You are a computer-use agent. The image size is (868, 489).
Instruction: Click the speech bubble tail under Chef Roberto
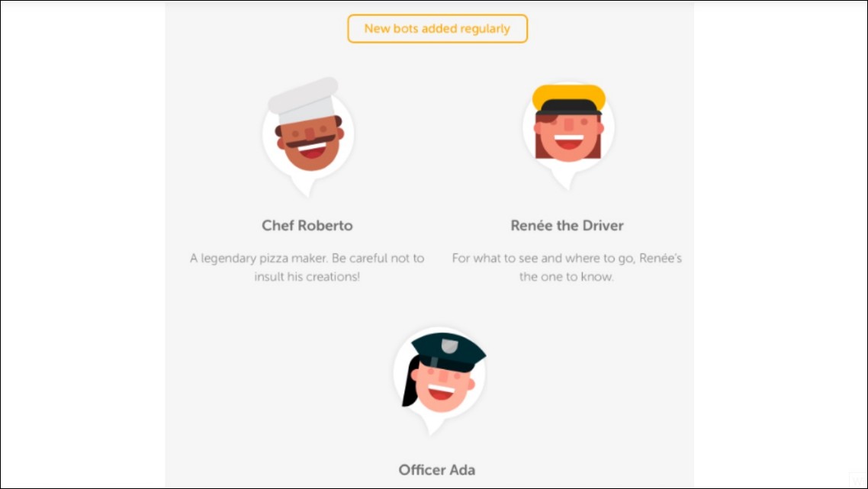(306, 188)
